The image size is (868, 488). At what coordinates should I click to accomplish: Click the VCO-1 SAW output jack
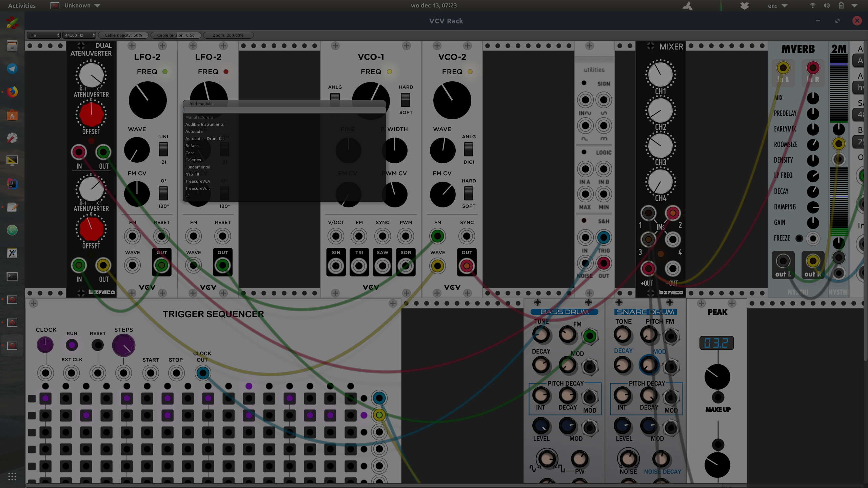pyautogui.click(x=382, y=266)
